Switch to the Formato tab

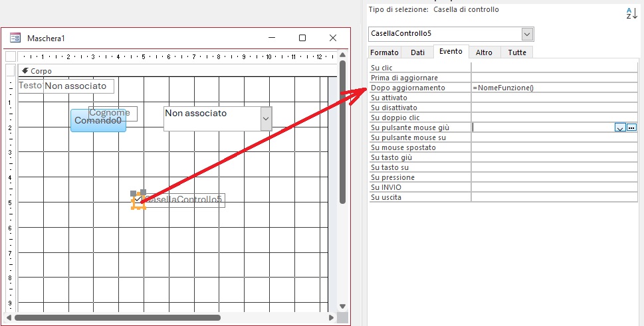coord(384,52)
